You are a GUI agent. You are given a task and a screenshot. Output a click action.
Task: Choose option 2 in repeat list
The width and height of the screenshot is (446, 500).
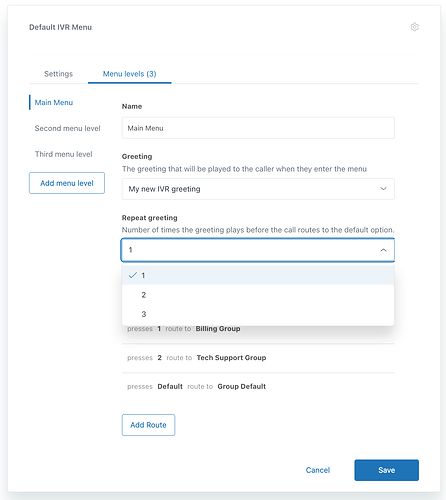(258, 295)
